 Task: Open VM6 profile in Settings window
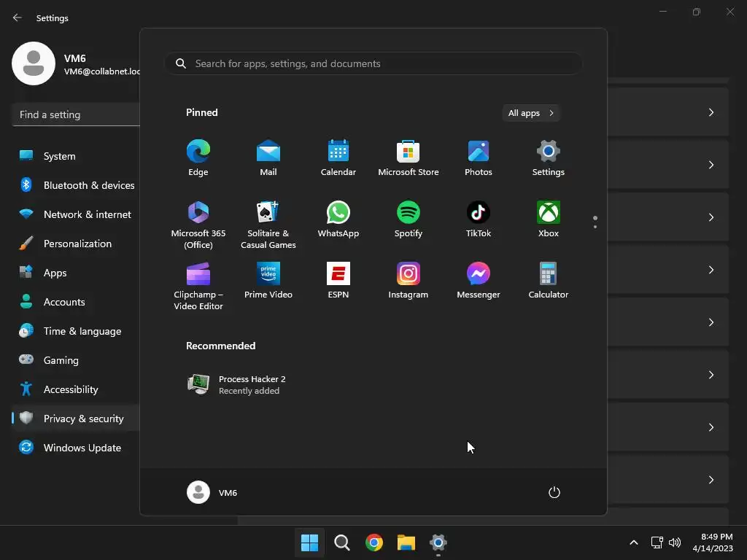click(x=76, y=64)
